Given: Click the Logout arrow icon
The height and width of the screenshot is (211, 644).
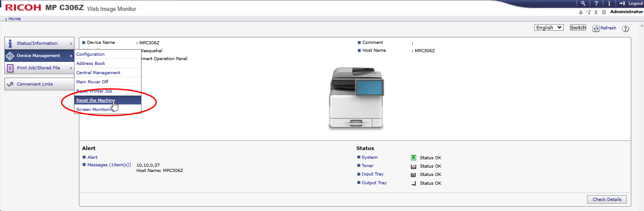Looking at the screenshot, I should [x=622, y=3].
